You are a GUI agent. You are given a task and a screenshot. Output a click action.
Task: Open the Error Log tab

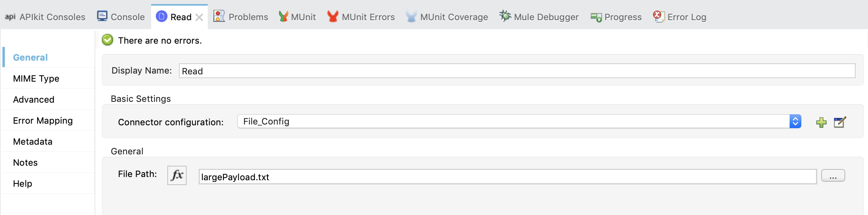[680, 17]
